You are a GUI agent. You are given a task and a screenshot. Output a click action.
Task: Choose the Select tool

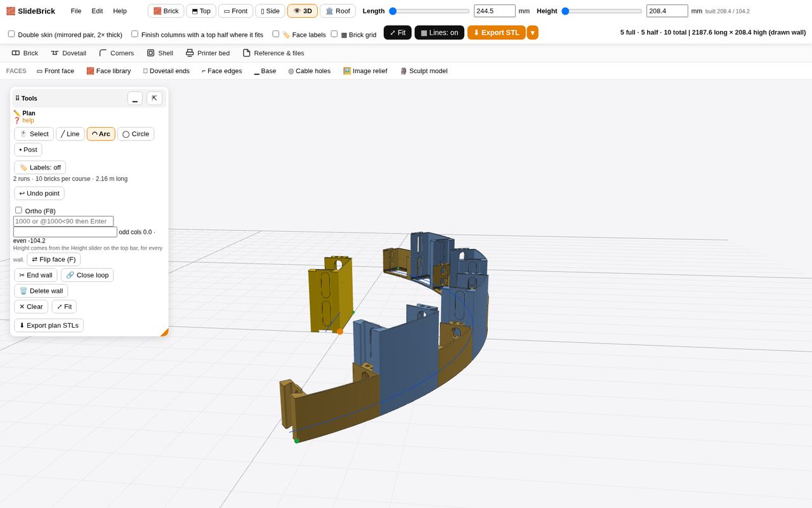[34, 134]
